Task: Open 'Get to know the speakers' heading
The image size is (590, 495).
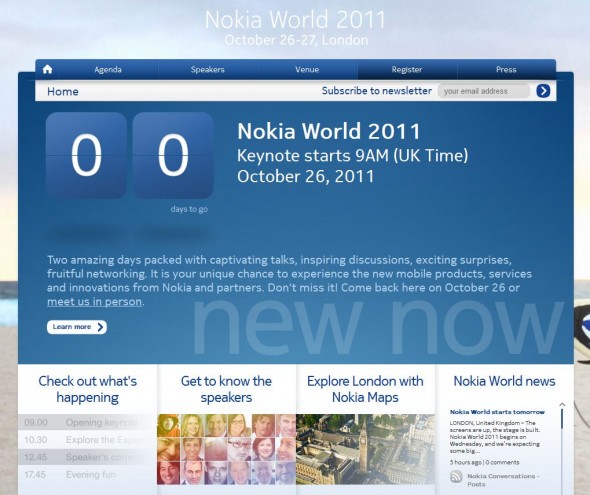Action: tap(226, 389)
